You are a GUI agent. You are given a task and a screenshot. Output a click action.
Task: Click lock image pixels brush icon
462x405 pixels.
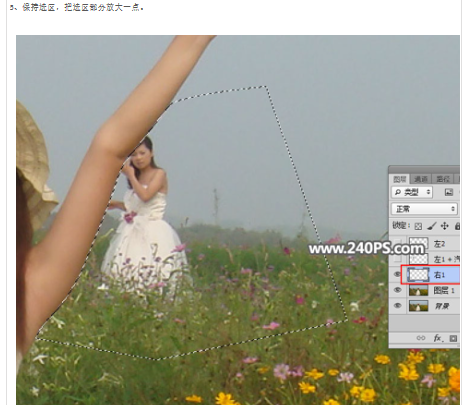click(x=431, y=226)
